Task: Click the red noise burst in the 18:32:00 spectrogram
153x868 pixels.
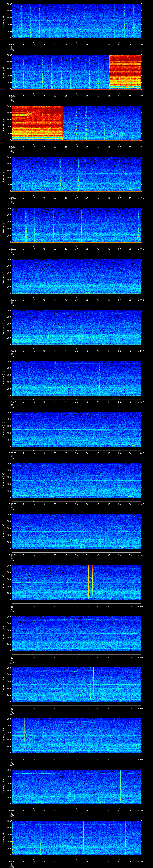Action: click(125, 72)
